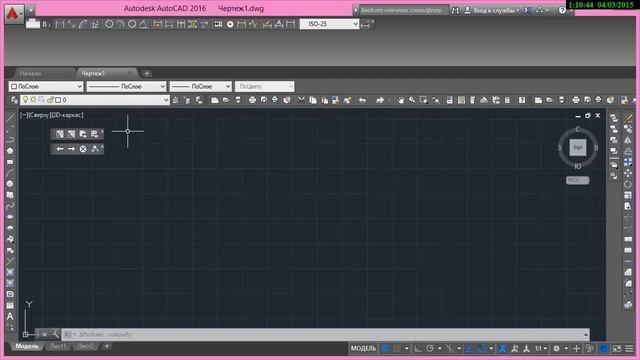Click the ViewCube top face
The image size is (640, 360).
(x=578, y=147)
